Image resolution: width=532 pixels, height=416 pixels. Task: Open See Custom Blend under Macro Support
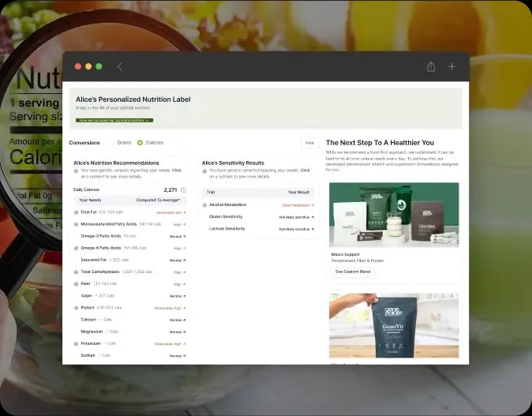click(x=353, y=272)
